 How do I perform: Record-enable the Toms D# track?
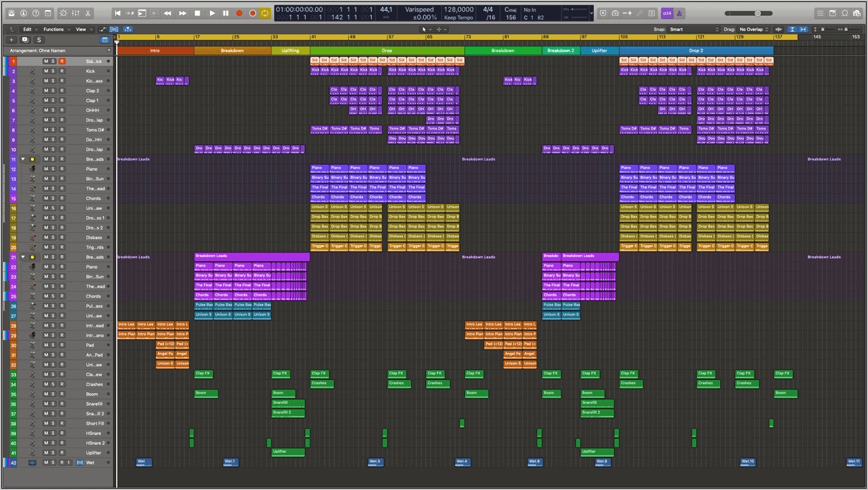click(61, 130)
